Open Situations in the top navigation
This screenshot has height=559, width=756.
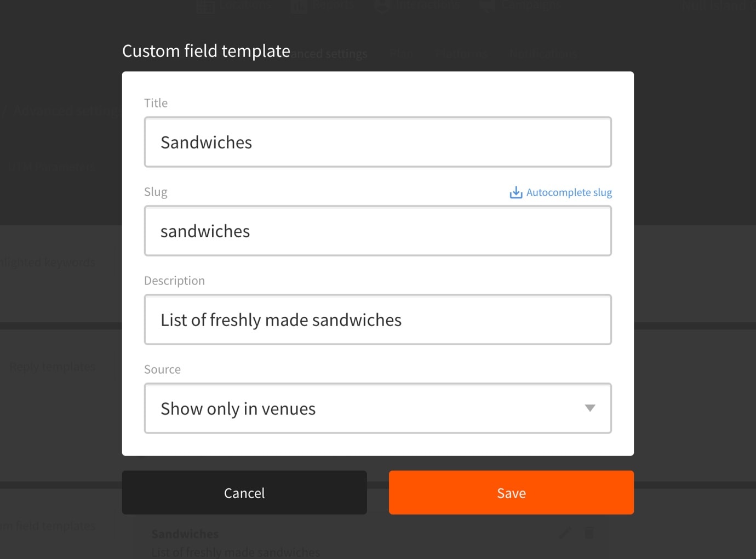tap(234, 5)
